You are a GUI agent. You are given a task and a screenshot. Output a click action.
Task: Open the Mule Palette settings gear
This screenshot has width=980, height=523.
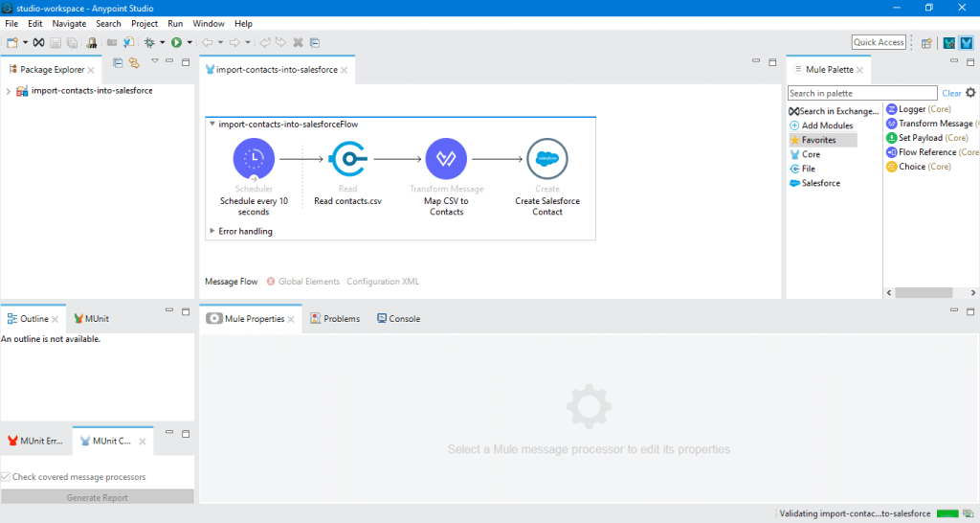(970, 93)
